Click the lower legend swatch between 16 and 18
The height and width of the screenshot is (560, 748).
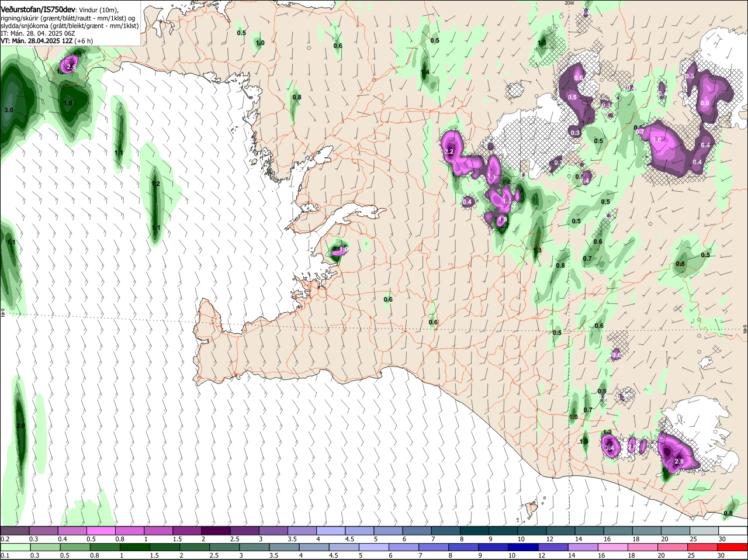(x=614, y=547)
